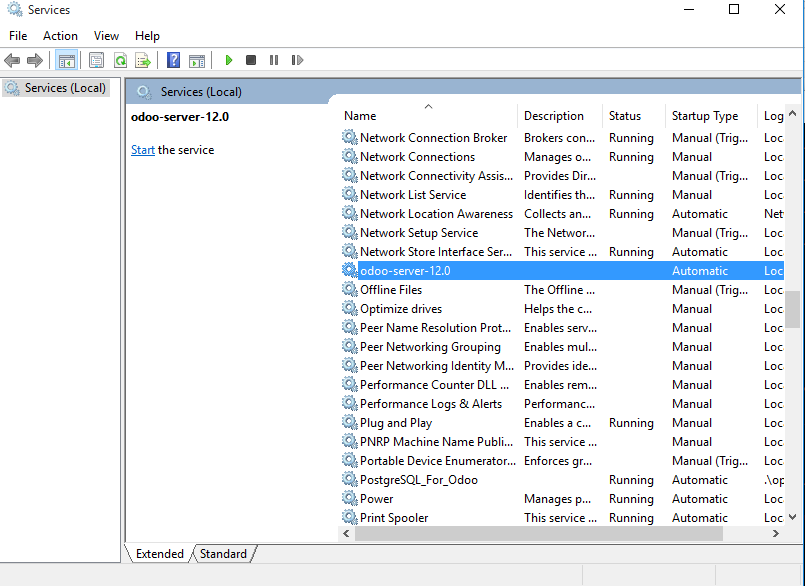Select Services (Local) tree node

pos(56,88)
